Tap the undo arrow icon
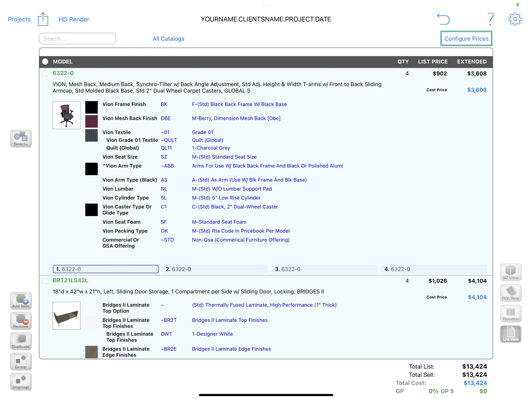Viewport: 532px width, 399px height. coord(443,19)
